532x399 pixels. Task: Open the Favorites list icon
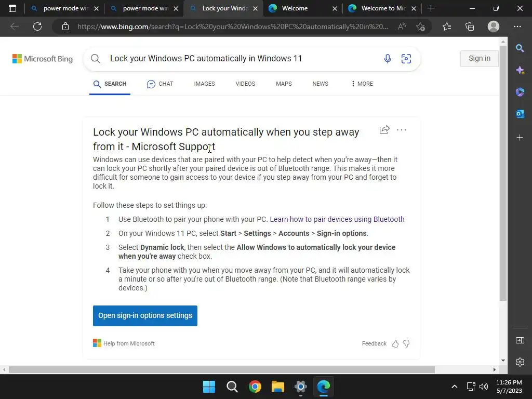[447, 26]
